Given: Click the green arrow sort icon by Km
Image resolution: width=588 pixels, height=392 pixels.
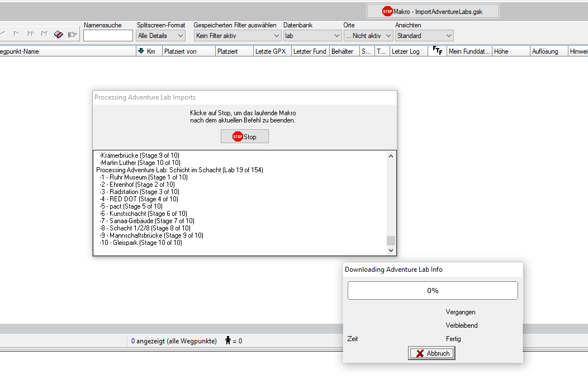Looking at the screenshot, I should [x=141, y=51].
